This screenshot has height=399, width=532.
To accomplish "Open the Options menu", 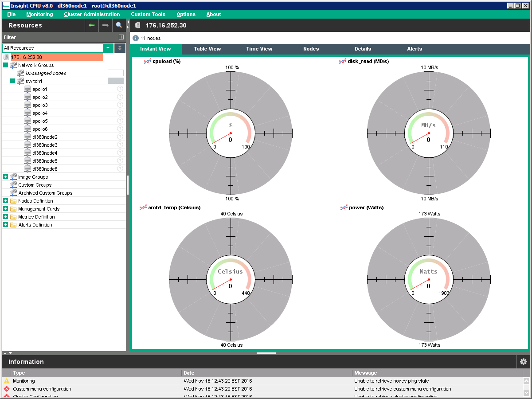I will pos(186,14).
